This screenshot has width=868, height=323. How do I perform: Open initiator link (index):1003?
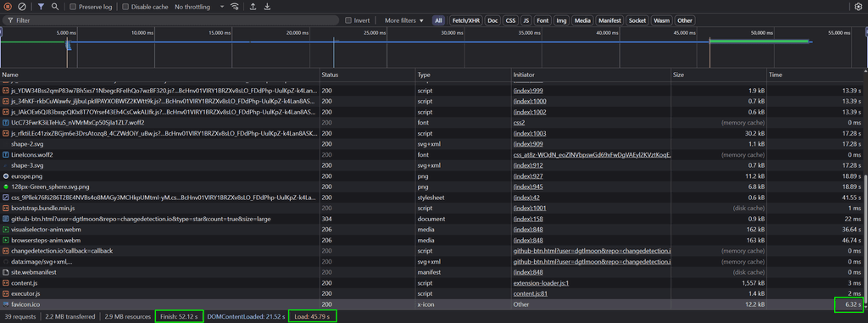click(x=531, y=133)
